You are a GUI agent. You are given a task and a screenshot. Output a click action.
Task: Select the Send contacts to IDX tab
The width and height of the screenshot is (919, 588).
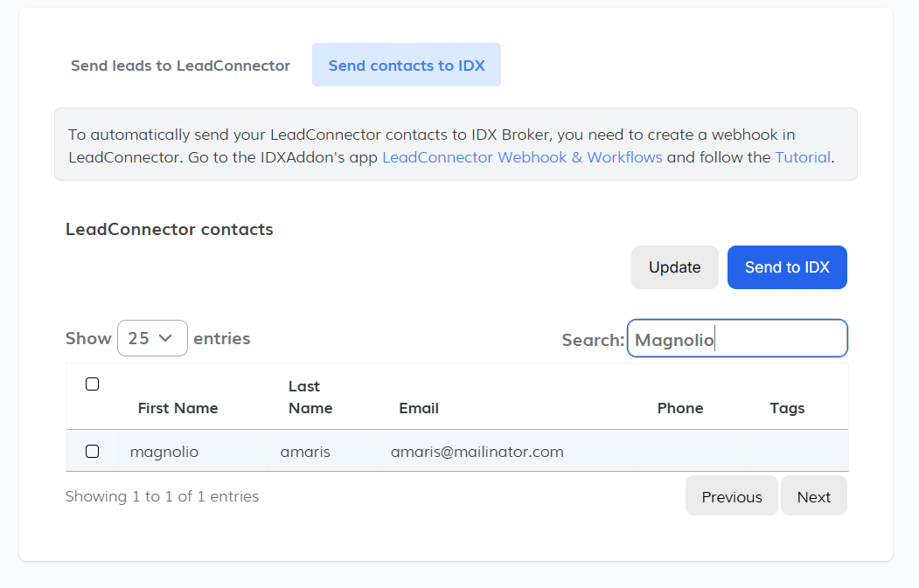407,66
